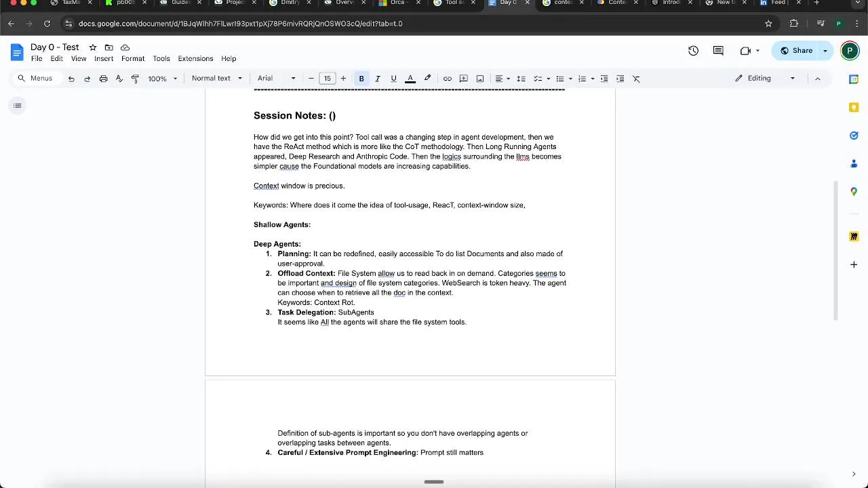Show all comments icon

coord(718,51)
